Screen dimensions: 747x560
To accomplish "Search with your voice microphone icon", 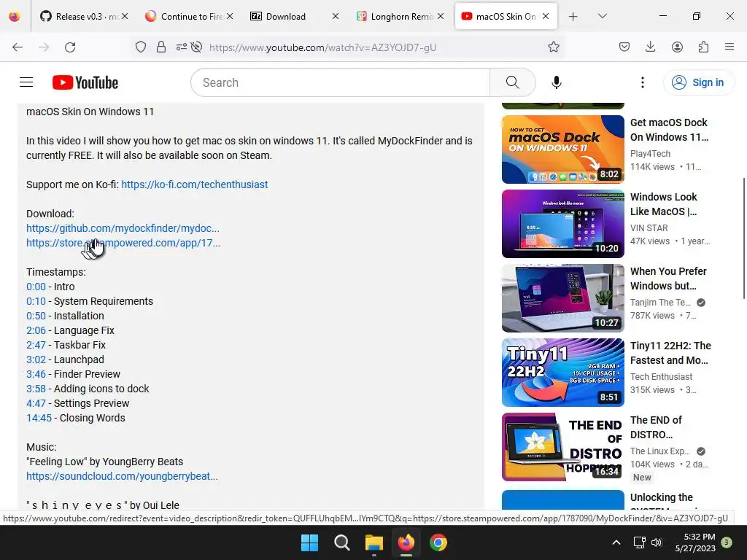I will (557, 82).
